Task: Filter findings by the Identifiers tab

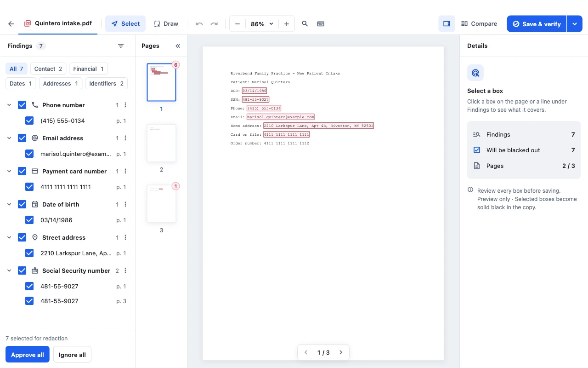Action: (x=107, y=84)
